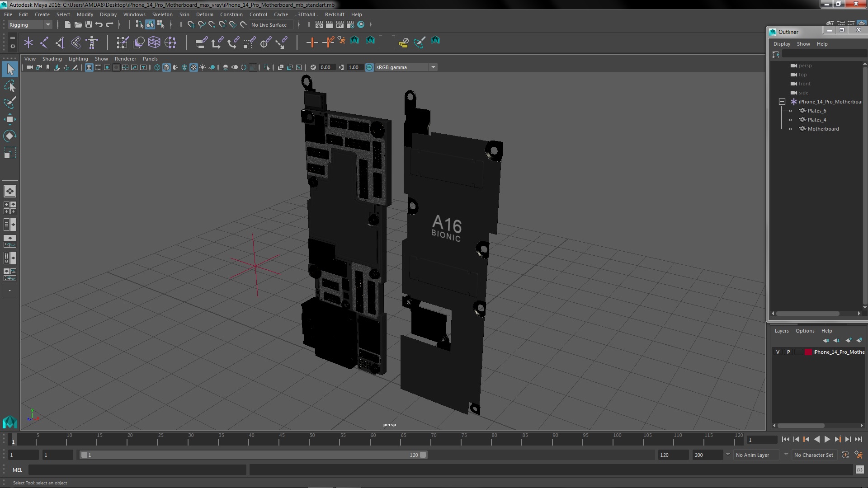868x488 pixels.
Task: Open the sRGB gamma dropdown
Action: [406, 67]
